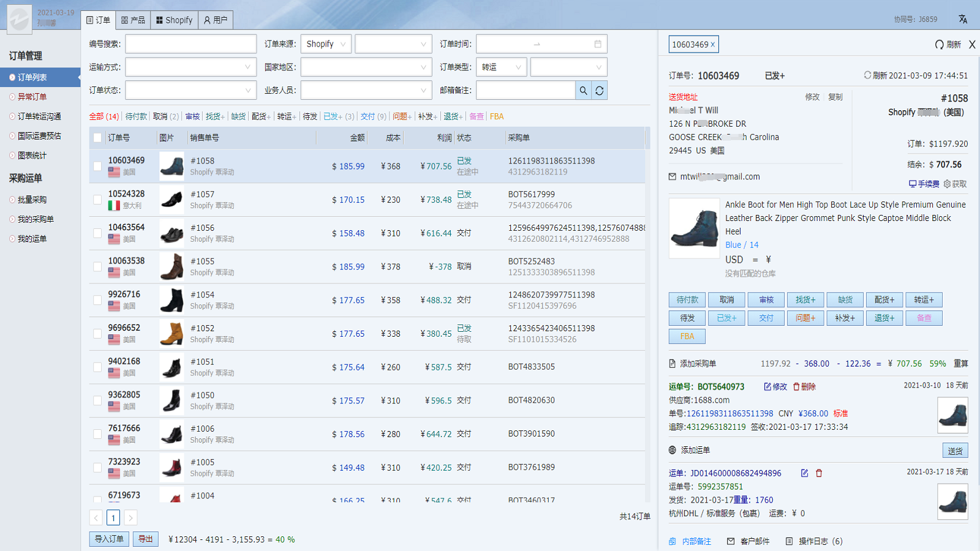Click 删除 delete for BOT5640973

(x=804, y=387)
